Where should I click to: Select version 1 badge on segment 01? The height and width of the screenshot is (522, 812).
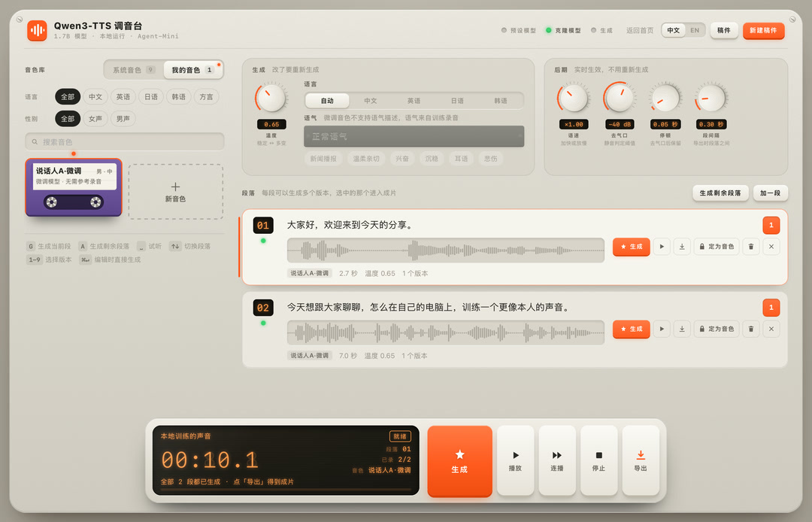(771, 225)
